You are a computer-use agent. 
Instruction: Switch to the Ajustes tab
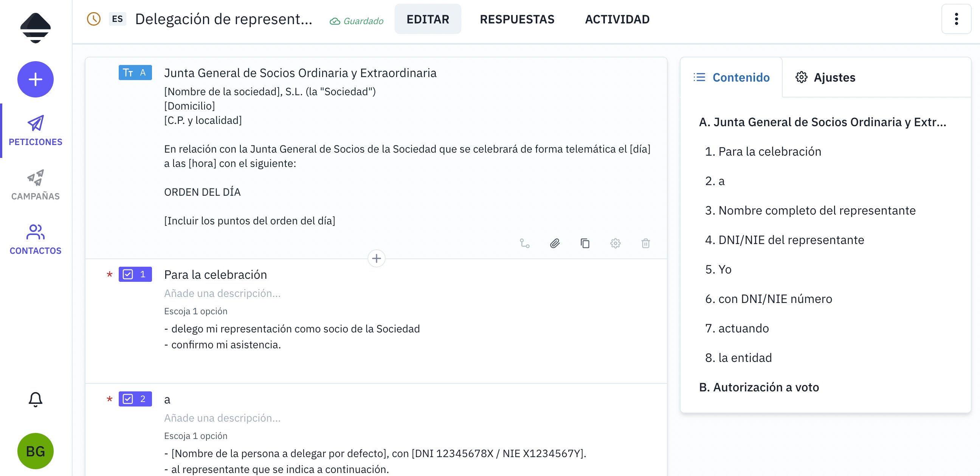point(835,77)
